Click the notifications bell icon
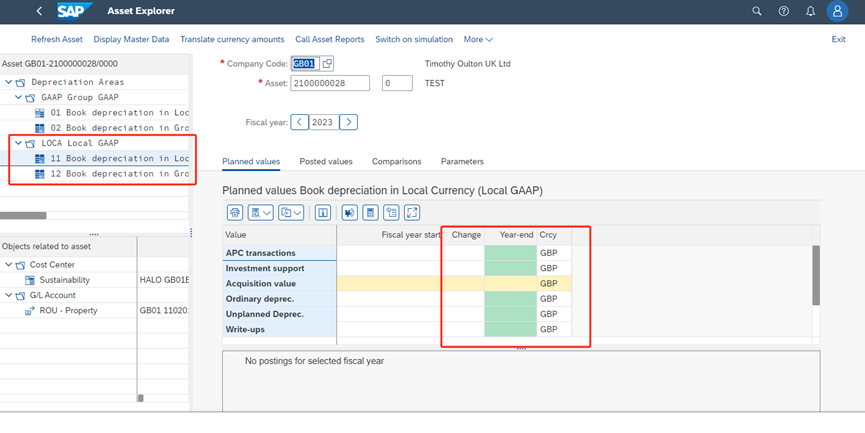The image size is (865, 433). pyautogui.click(x=809, y=11)
